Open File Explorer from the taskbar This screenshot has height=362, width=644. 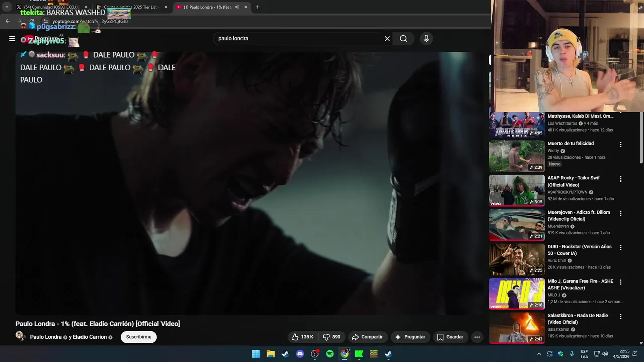[x=270, y=354]
